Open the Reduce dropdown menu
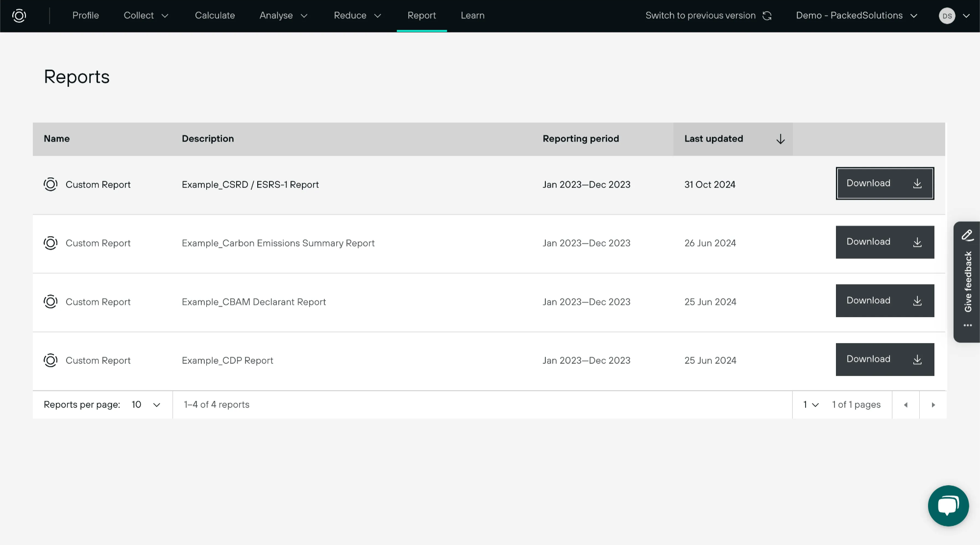The height and width of the screenshot is (545, 980). click(x=357, y=15)
